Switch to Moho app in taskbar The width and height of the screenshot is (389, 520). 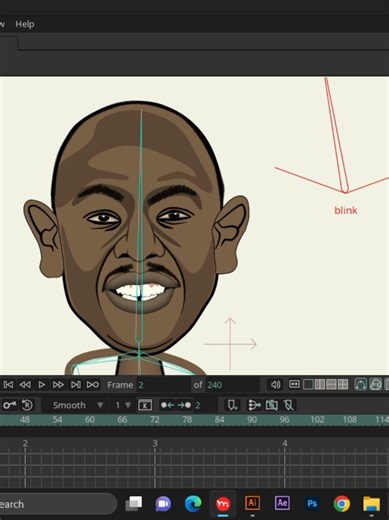click(x=223, y=504)
